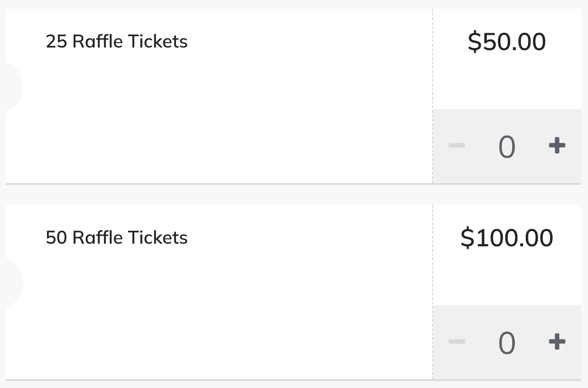The width and height of the screenshot is (588, 388).
Task: Click semicircle notch on 50 tickets card
Action: click(13, 283)
